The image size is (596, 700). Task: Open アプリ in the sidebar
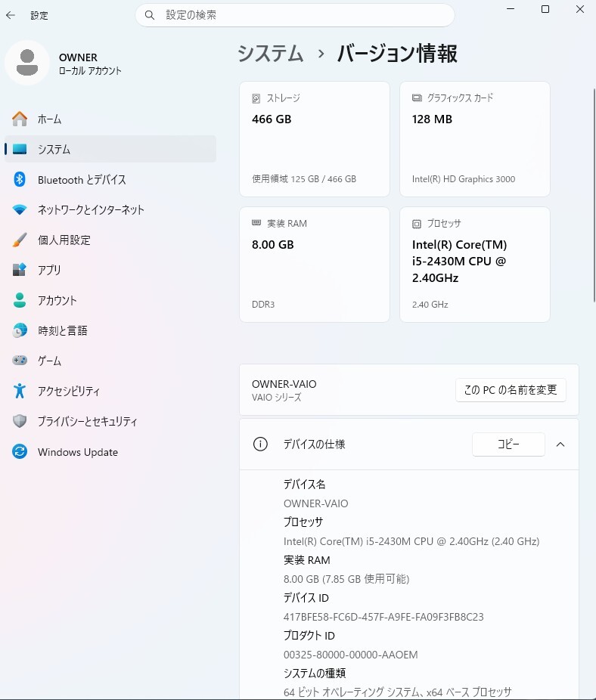click(110, 270)
